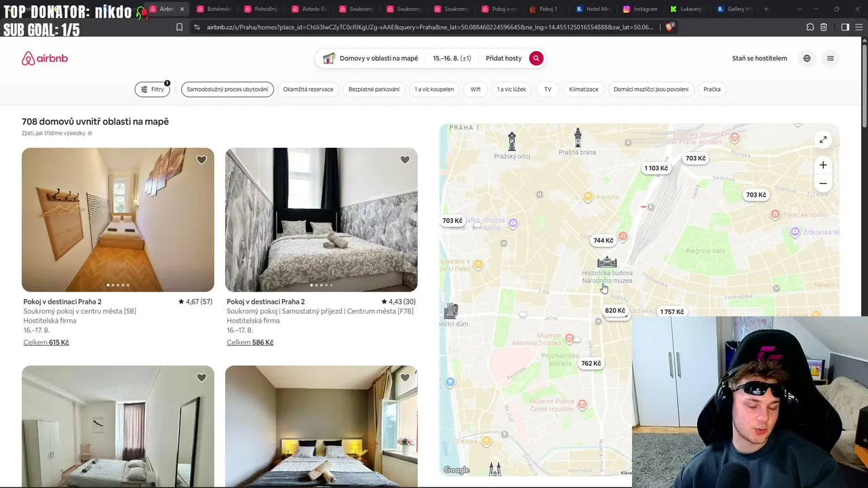868x488 pixels.
Task: Open the Celkem 586 Kč price breakdown
Action: click(250, 342)
